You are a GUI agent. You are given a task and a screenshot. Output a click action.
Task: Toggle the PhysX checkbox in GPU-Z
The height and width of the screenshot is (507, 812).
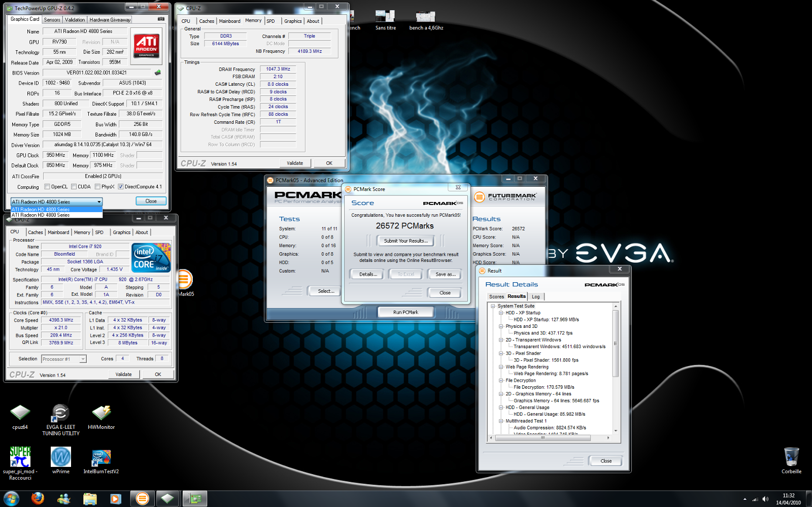point(97,187)
